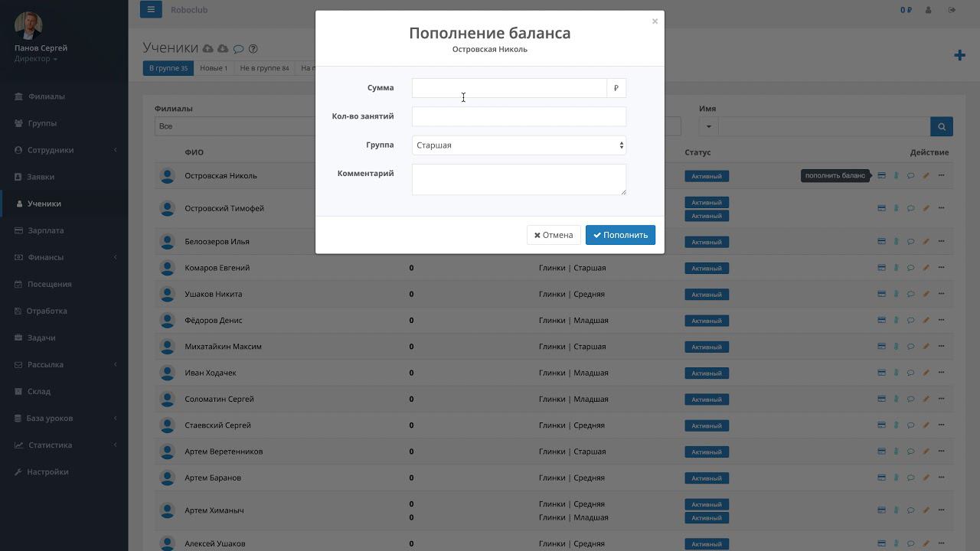Screen dimensions: 980x551
Task: Click balance card icon in Артем Веретенников row
Action: tap(881, 452)
